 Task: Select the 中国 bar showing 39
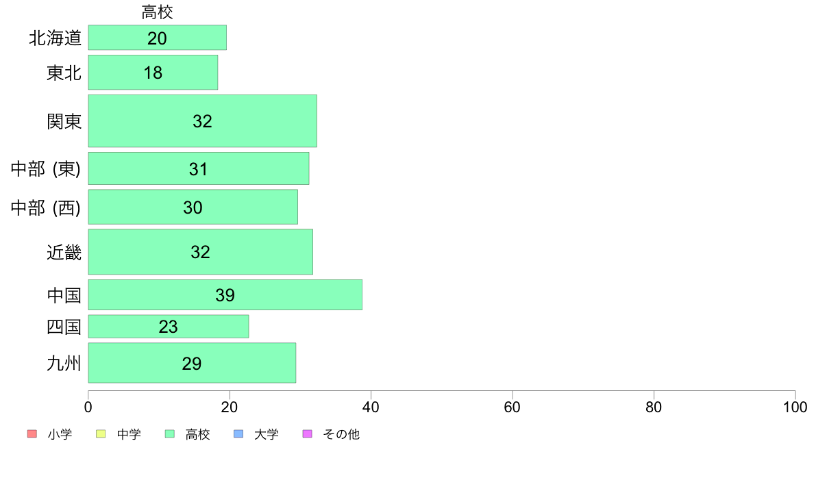point(225,295)
